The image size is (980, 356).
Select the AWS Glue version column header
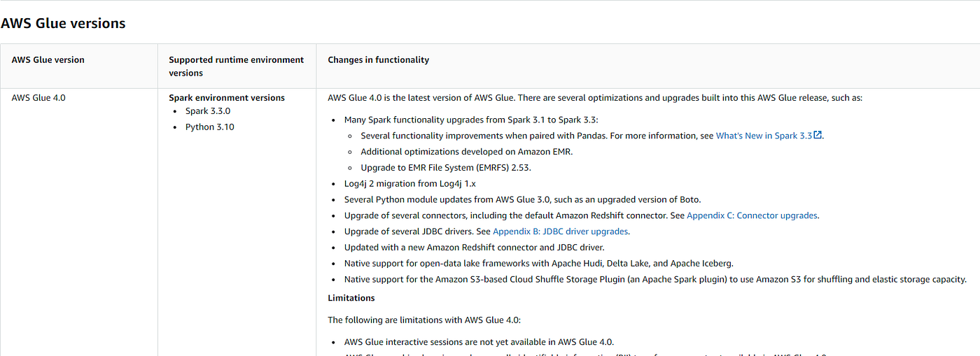pyautogui.click(x=48, y=60)
